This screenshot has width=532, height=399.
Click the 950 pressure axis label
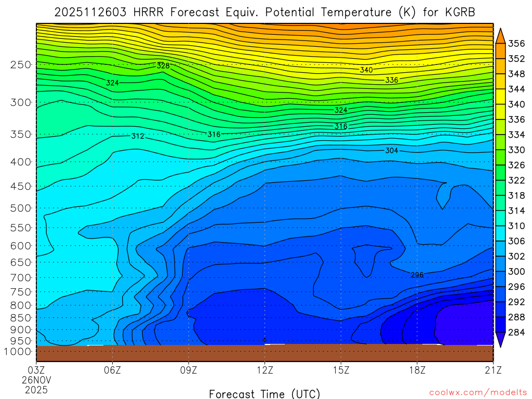[x=21, y=341]
